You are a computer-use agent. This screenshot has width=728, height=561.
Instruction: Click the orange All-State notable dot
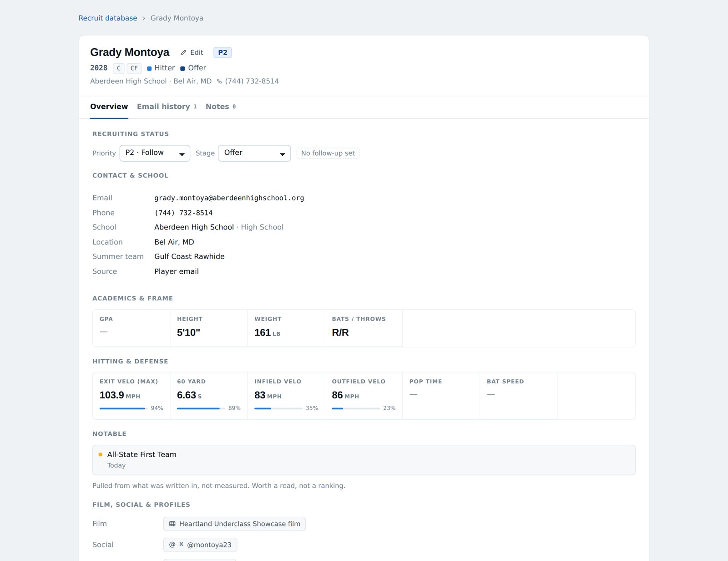point(101,454)
